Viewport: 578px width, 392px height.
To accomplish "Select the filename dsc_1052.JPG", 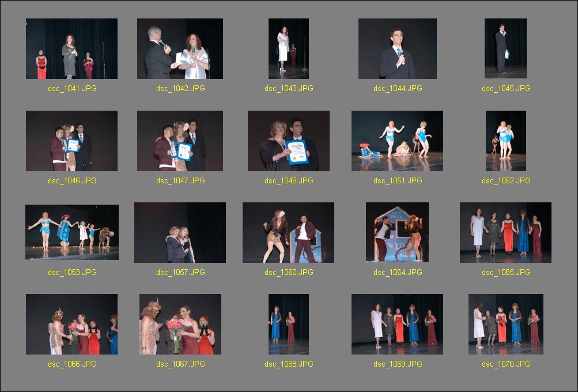I will pos(506,180).
